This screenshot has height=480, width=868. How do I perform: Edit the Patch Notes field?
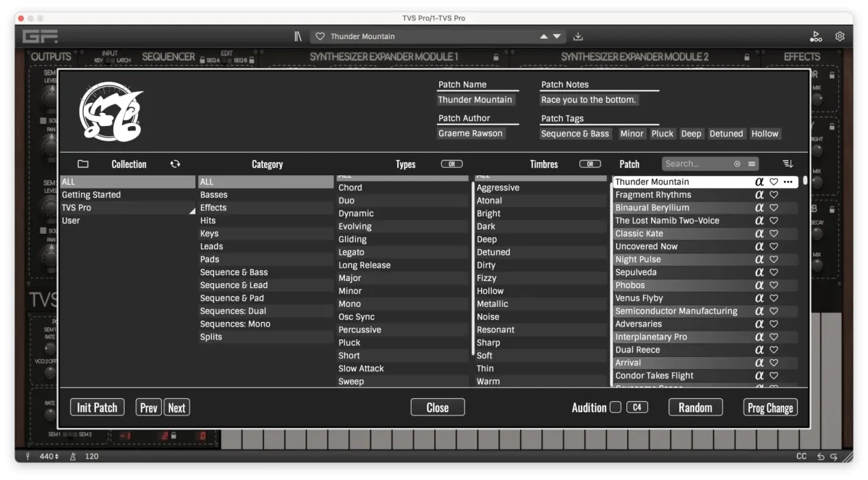[x=589, y=100]
